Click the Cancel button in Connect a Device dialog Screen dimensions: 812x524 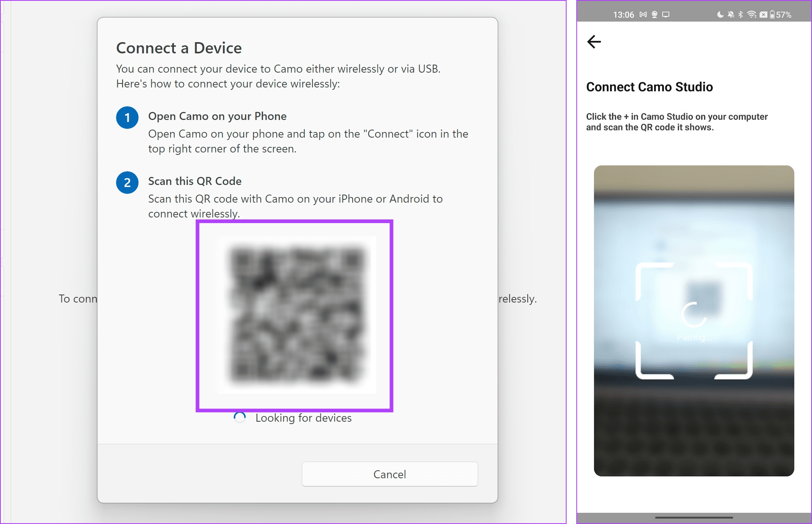tap(390, 474)
